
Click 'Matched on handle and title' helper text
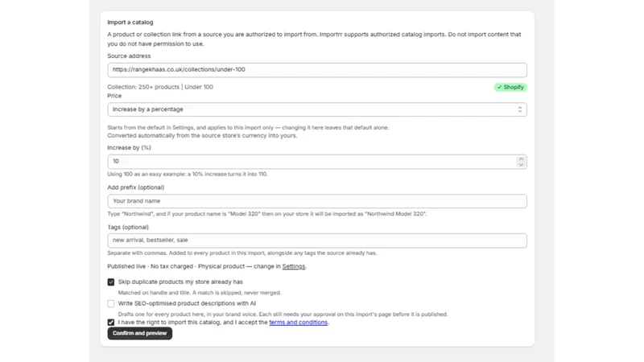200,293
